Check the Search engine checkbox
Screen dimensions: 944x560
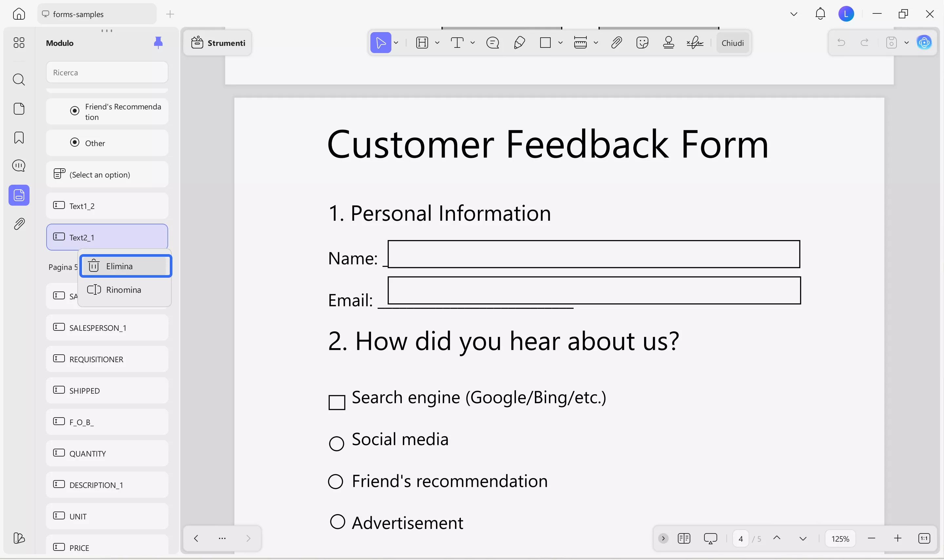coord(337,402)
